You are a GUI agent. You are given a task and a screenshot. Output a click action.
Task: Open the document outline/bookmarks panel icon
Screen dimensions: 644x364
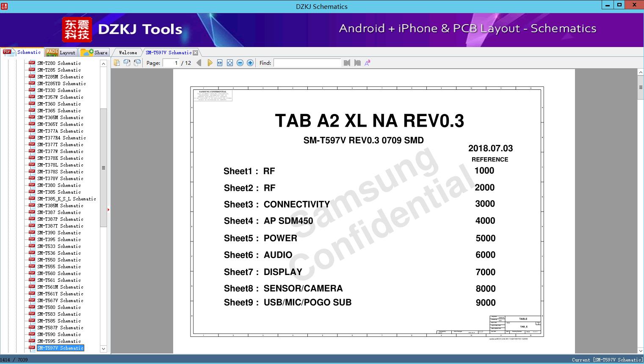[117, 63]
